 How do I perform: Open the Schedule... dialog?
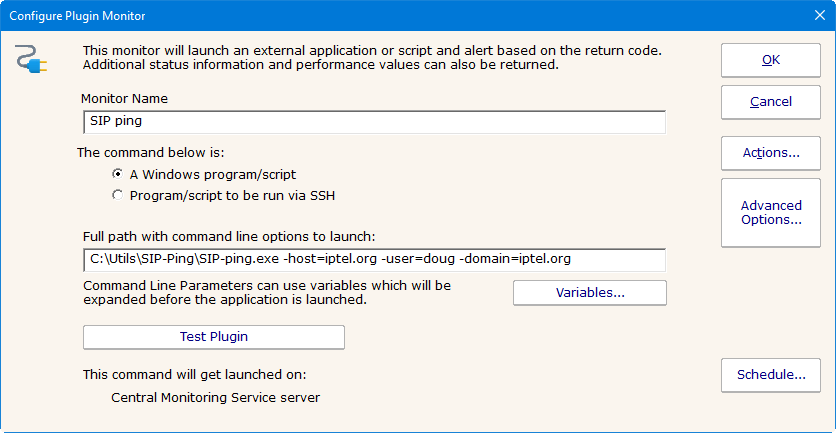(x=770, y=375)
